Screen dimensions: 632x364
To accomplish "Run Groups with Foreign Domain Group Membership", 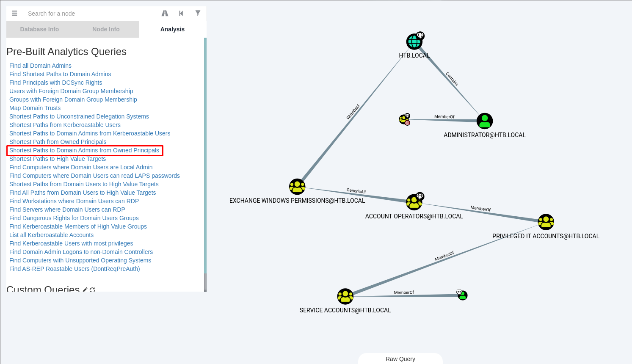I will (x=73, y=99).
